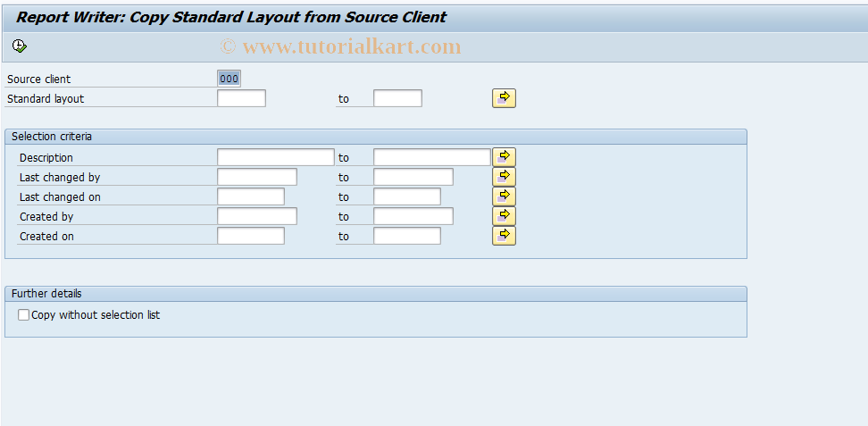Open multiple selection for Created on
This screenshot has width=868, height=426.
coord(504,236)
